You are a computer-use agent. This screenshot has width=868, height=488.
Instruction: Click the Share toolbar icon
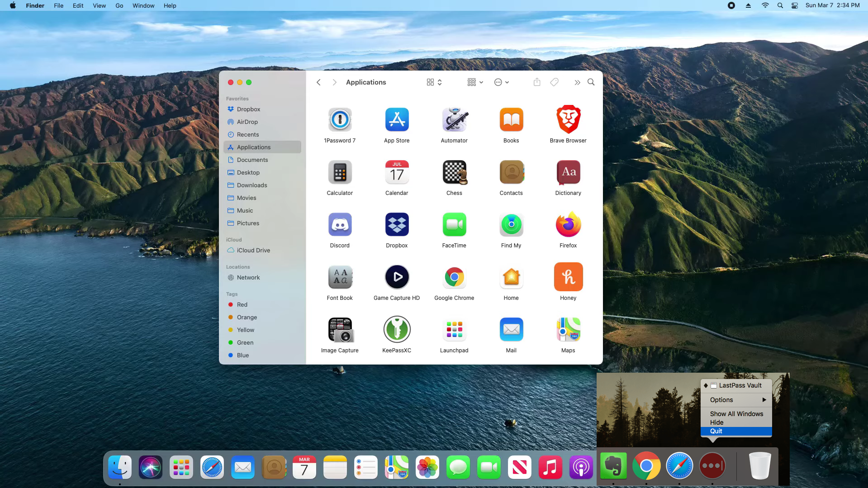point(537,82)
